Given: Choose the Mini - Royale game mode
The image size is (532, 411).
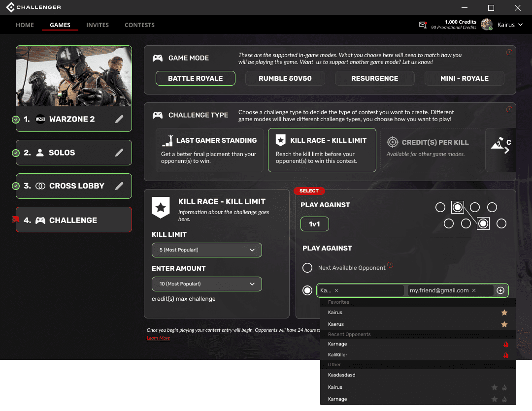Looking at the screenshot, I should click(464, 78).
